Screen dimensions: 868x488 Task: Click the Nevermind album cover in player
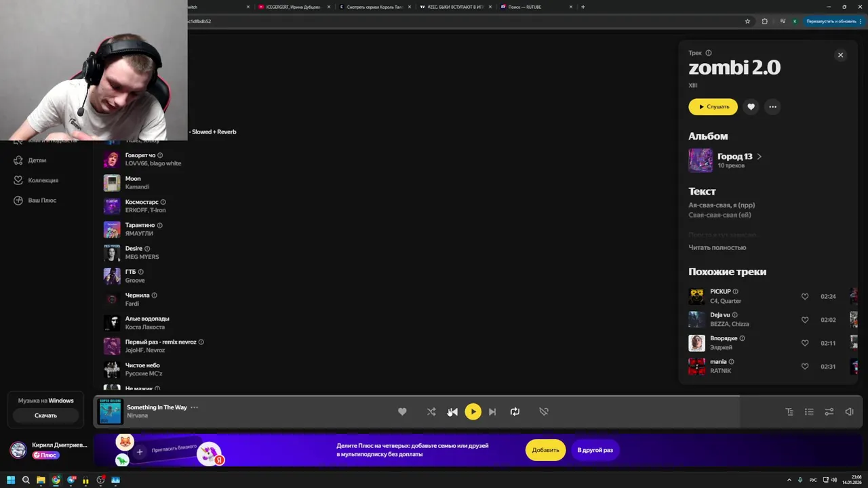(x=110, y=411)
